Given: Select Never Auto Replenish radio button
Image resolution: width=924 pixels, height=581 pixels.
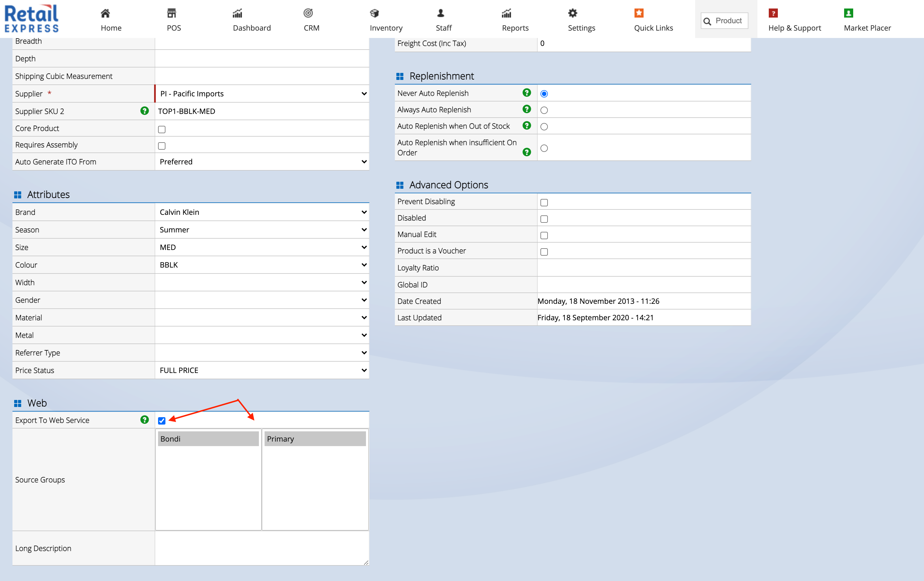Looking at the screenshot, I should [x=544, y=94].
